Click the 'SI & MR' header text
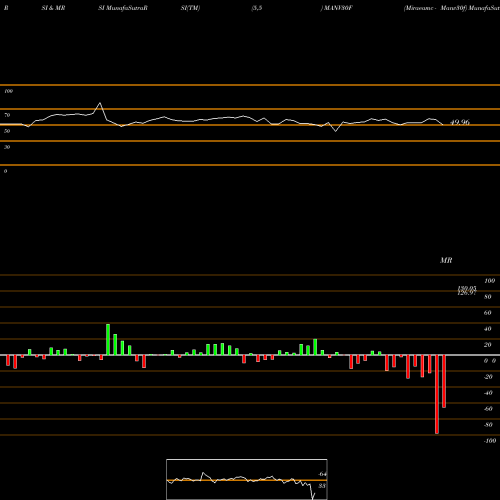Viewport: 500px width, 500px height. tap(53, 8)
